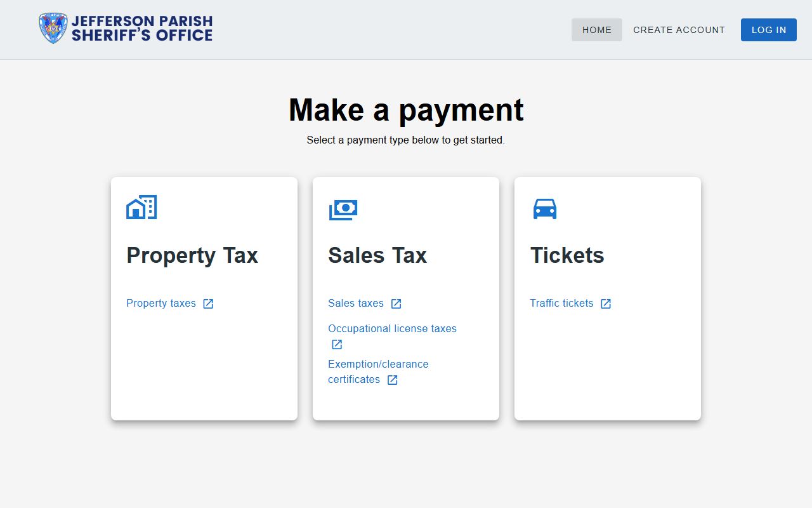Image resolution: width=812 pixels, height=508 pixels.
Task: Click the 'Property Tax' card title
Action: click(x=192, y=255)
